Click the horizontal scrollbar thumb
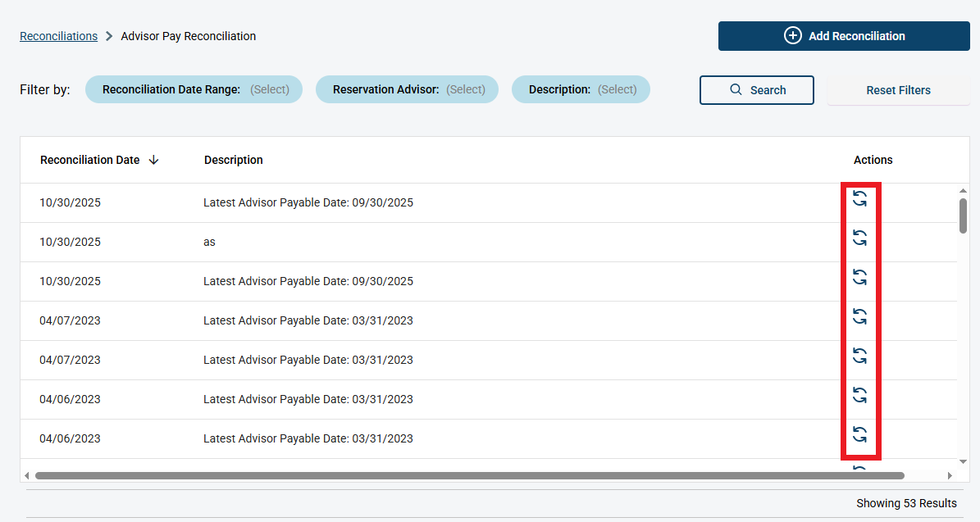 pos(470,476)
